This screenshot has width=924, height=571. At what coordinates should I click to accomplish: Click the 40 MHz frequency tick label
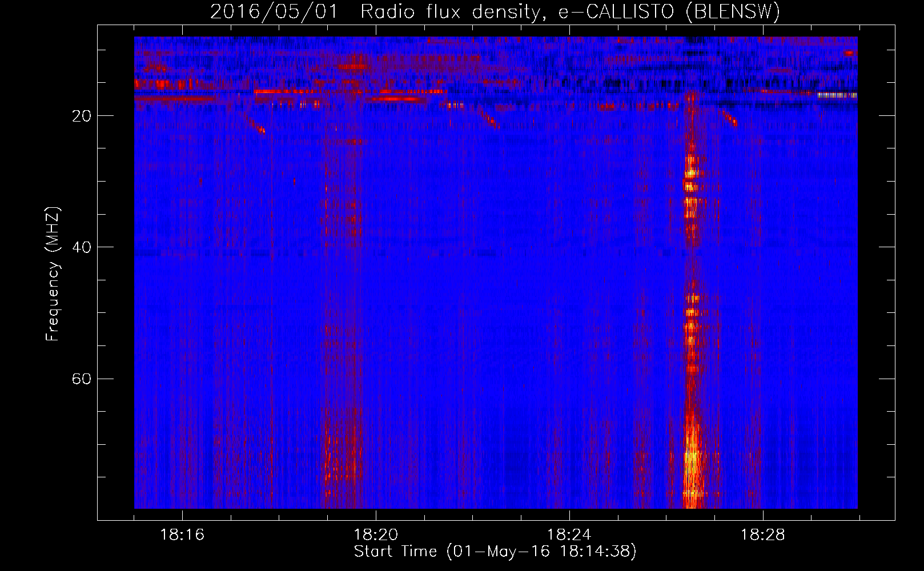click(x=82, y=247)
